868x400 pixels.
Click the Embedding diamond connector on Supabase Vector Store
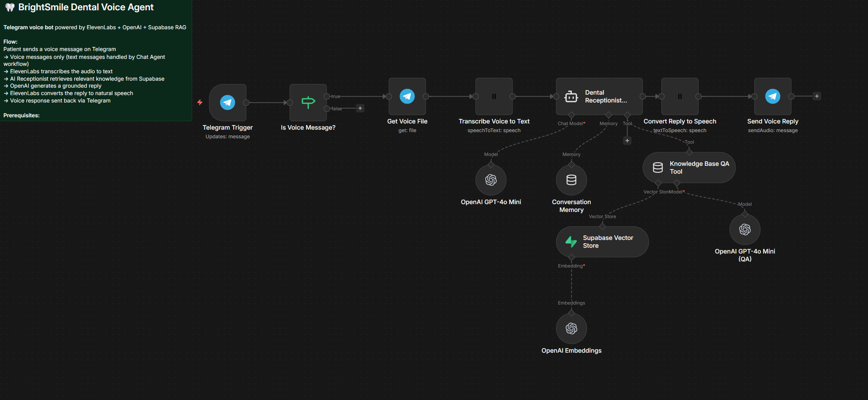point(571,257)
